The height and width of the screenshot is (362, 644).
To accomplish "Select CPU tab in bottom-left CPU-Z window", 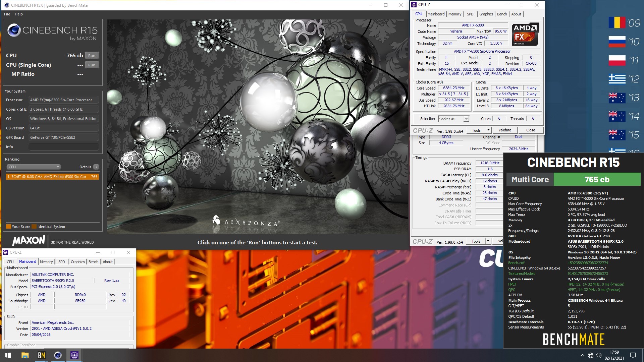I will click(x=10, y=262).
